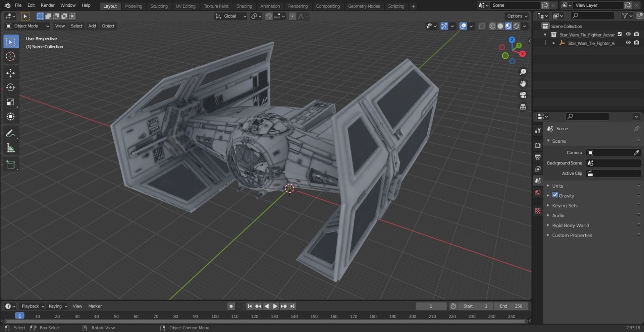Open the File menu
Viewport: 644px width, 332px height.
tap(18, 5)
